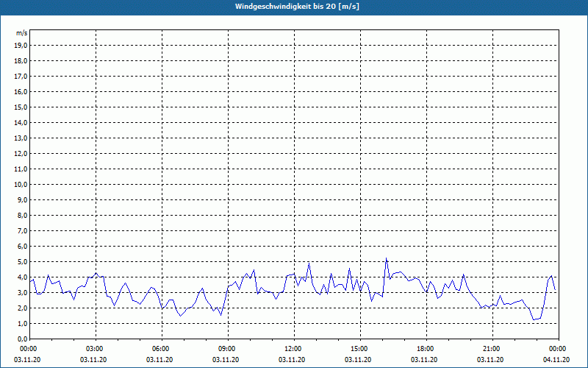The height and width of the screenshot is (368, 588).
Task: Click the 03.11.20 date under 12:00
Action: (292, 360)
